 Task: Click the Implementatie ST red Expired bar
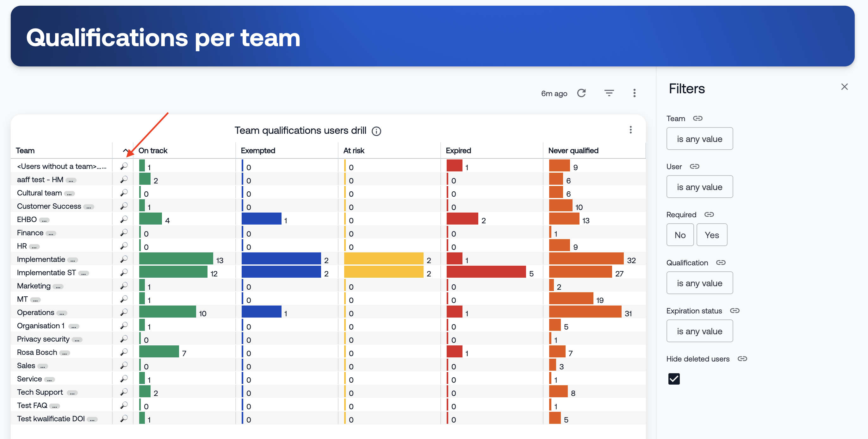486,272
